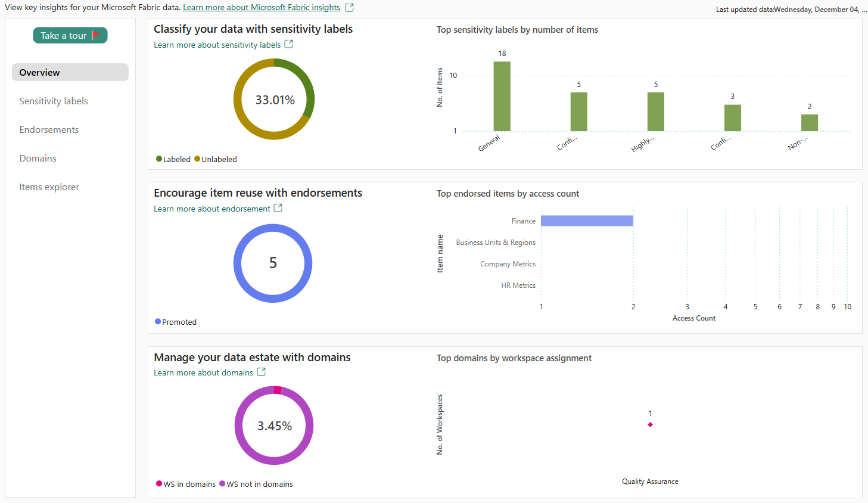
Task: Go to the Domains tab
Action: tap(38, 159)
